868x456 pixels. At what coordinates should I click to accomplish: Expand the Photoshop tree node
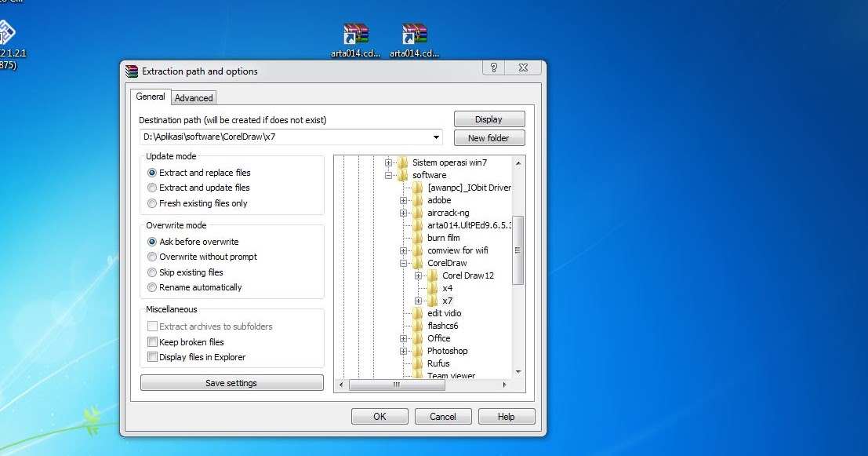click(403, 352)
